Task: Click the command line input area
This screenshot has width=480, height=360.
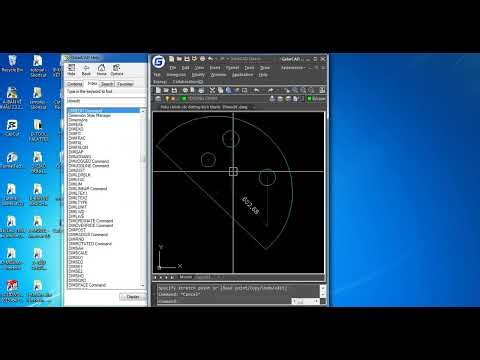Action: tap(224, 301)
